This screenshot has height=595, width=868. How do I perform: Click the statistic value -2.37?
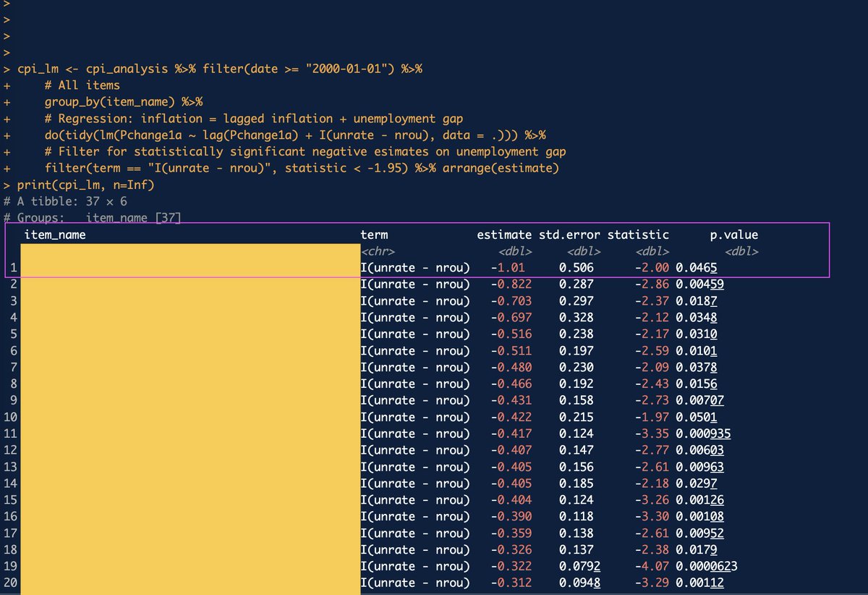[652, 301]
